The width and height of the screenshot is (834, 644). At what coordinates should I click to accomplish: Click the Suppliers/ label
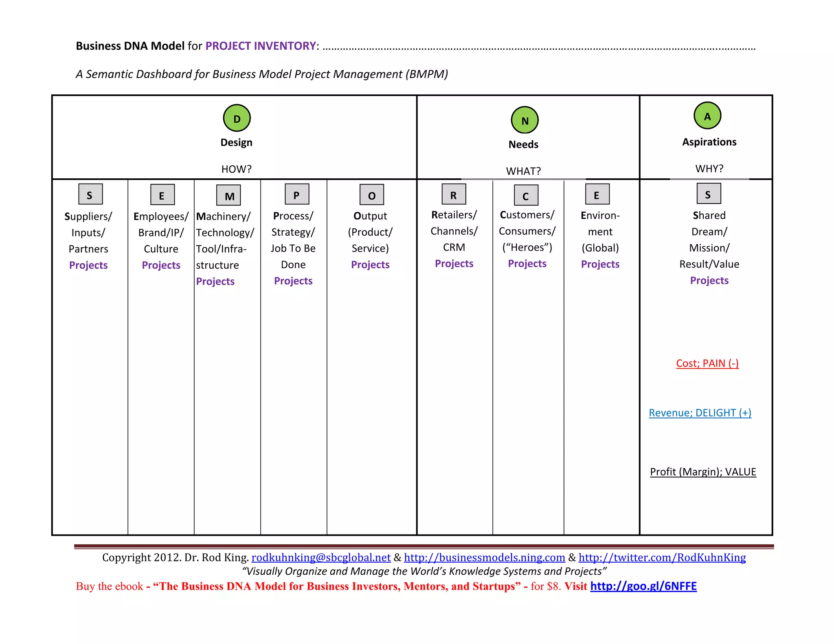88,217
